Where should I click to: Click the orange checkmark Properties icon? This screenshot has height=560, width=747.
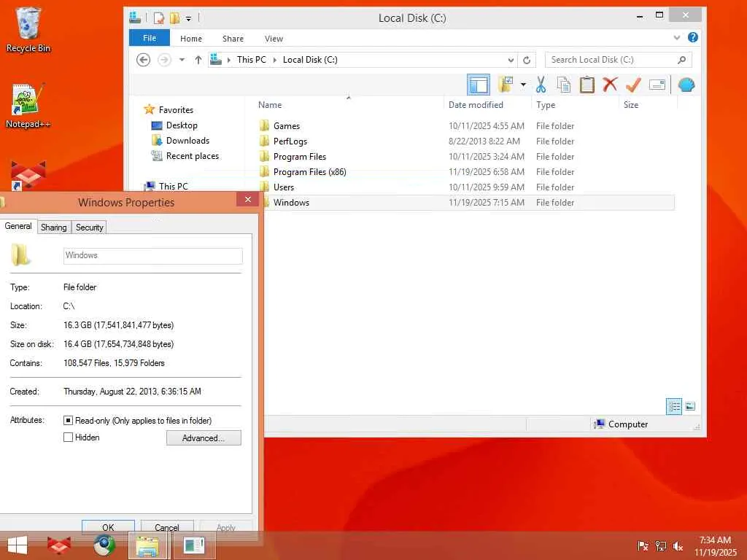tap(633, 85)
